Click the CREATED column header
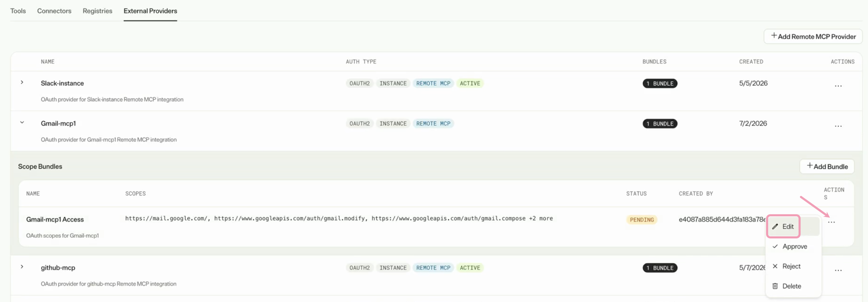The image size is (868, 302). 751,62
